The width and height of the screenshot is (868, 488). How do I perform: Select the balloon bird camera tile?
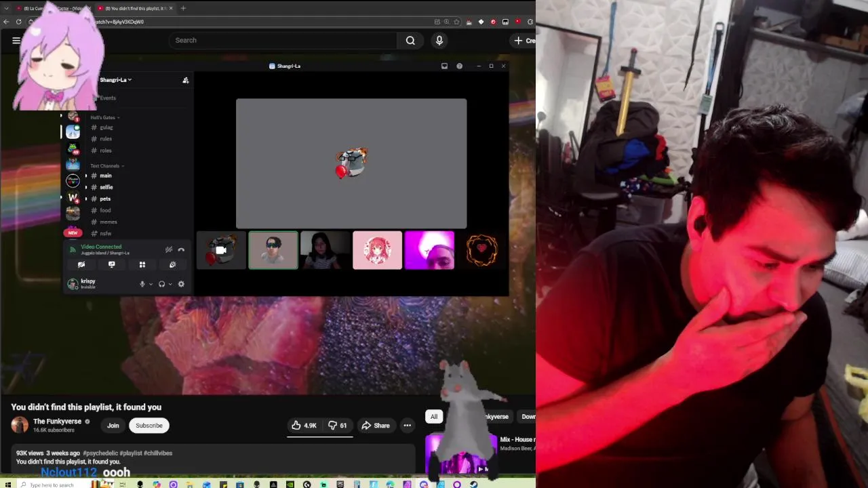(221, 250)
